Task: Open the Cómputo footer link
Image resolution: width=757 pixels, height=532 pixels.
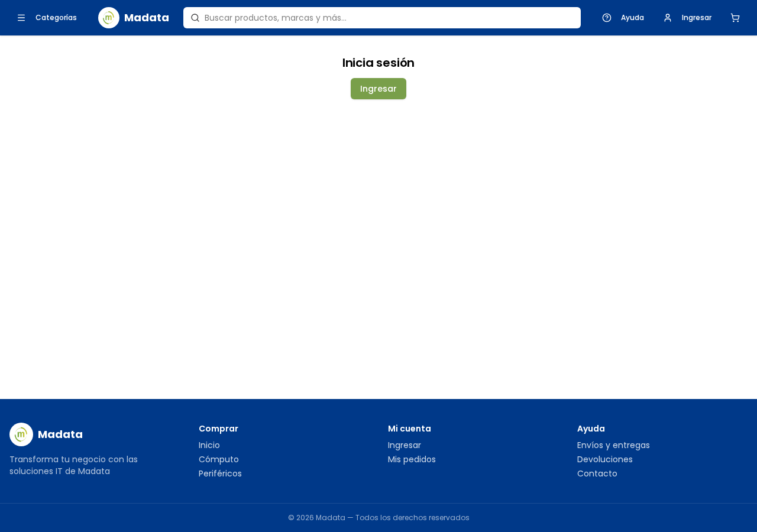Action: tap(219, 459)
